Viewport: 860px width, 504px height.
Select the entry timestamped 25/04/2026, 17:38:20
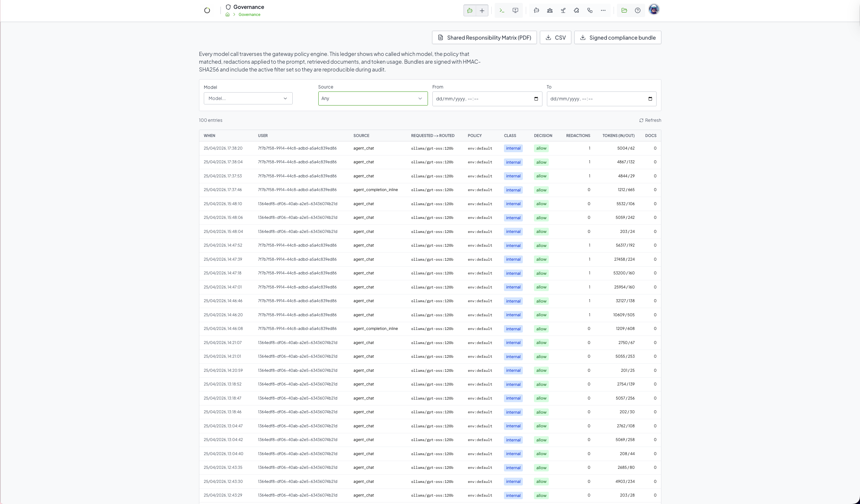click(430, 148)
